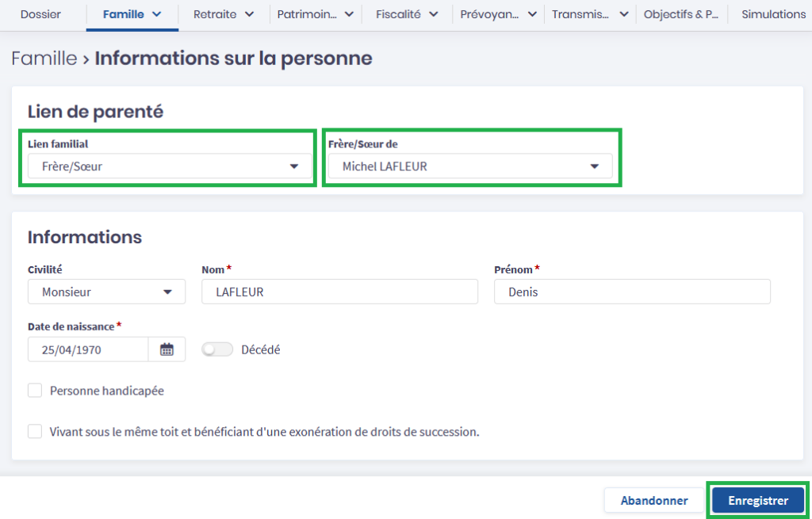The width and height of the screenshot is (812, 519).
Task: Open the Simulations tab
Action: [x=773, y=14]
